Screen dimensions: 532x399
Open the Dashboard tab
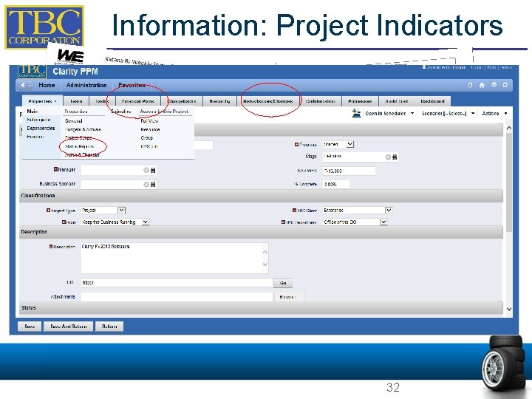click(432, 101)
